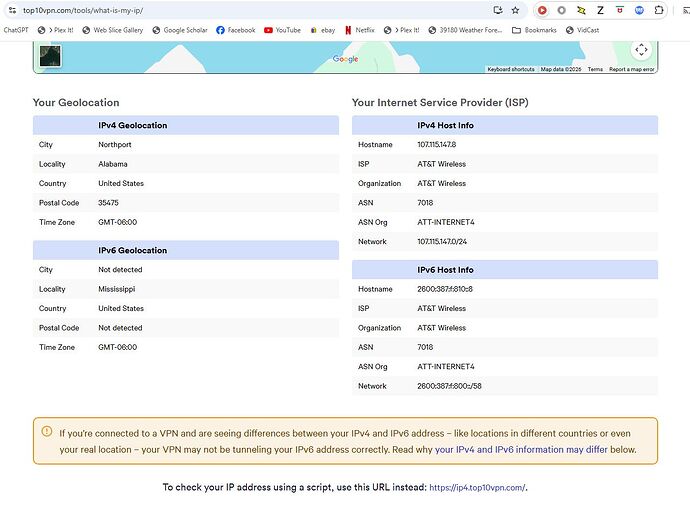Click the Alabama locality value
The image size is (690, 505).
point(113,164)
